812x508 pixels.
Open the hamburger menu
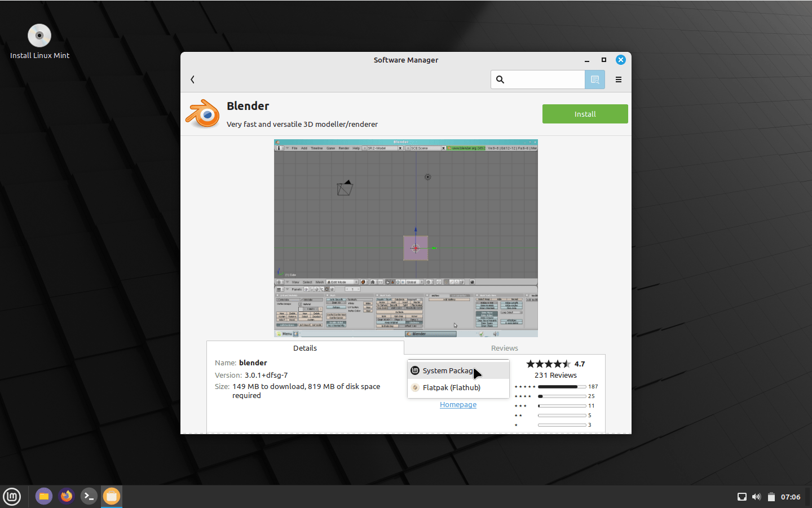pyautogui.click(x=619, y=79)
